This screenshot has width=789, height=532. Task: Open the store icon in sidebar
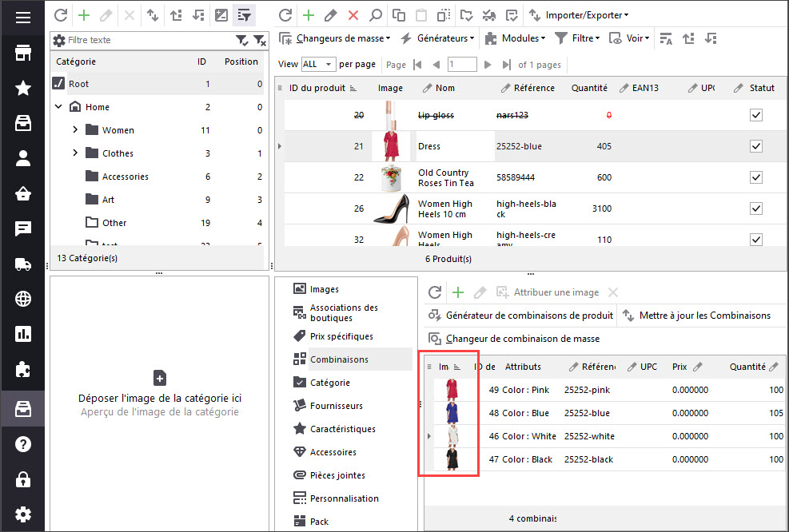pos(22,53)
